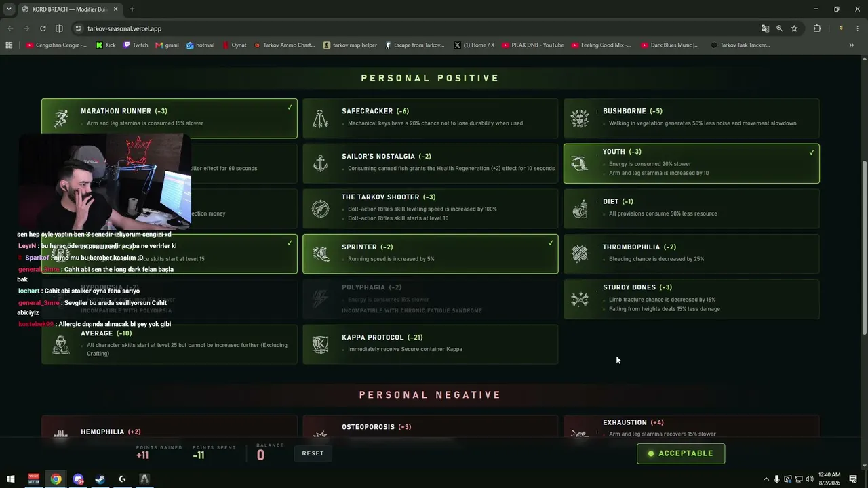Open the zoom magnifier icon

click(x=780, y=28)
